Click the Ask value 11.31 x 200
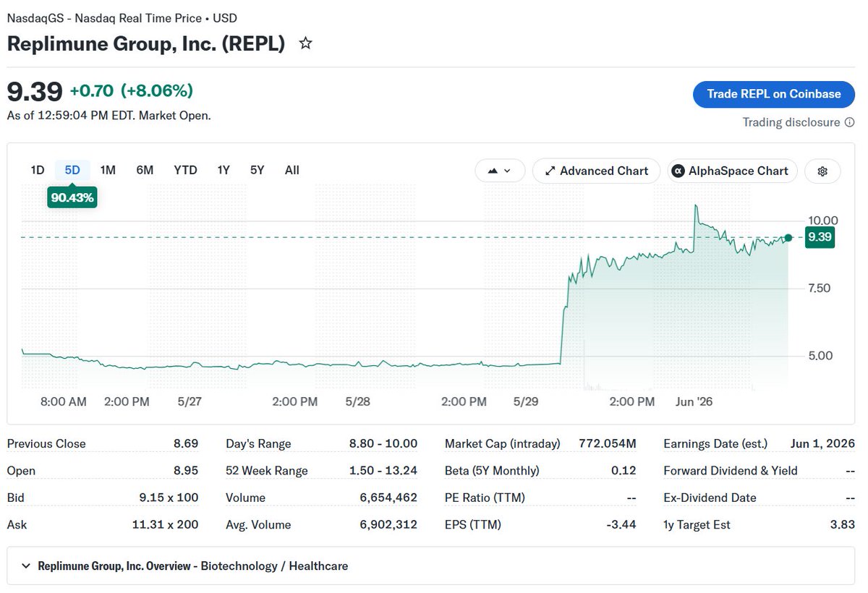 click(165, 524)
